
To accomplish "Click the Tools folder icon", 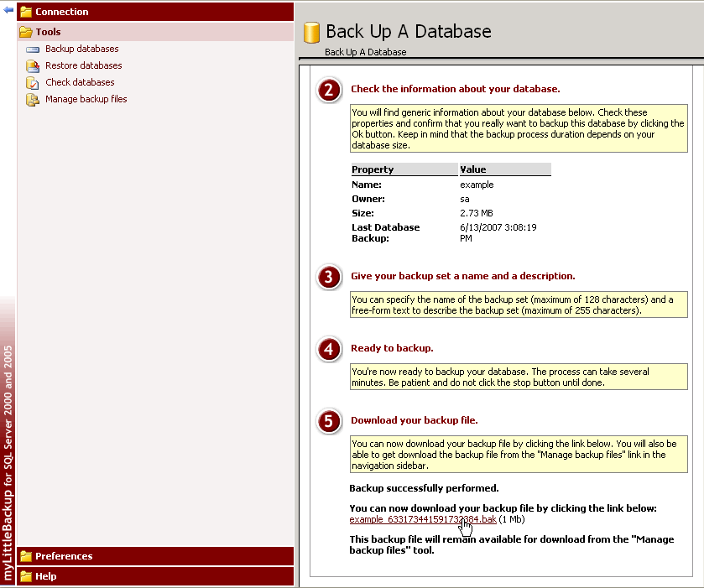I will tap(26, 32).
